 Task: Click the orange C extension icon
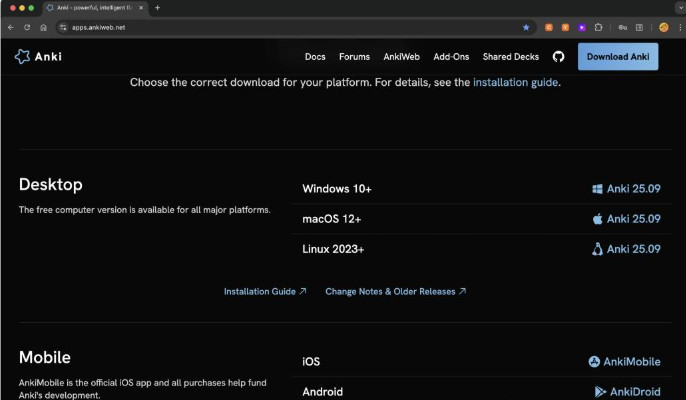(549, 27)
